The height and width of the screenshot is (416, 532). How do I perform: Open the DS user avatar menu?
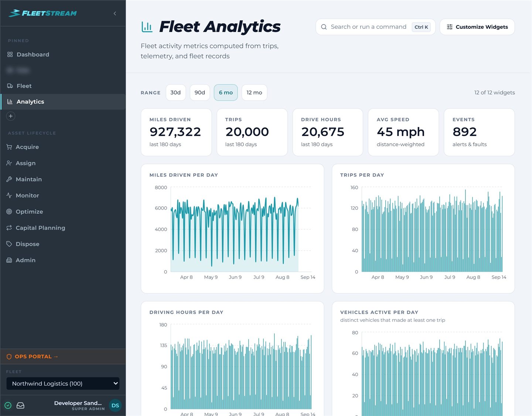(115, 405)
